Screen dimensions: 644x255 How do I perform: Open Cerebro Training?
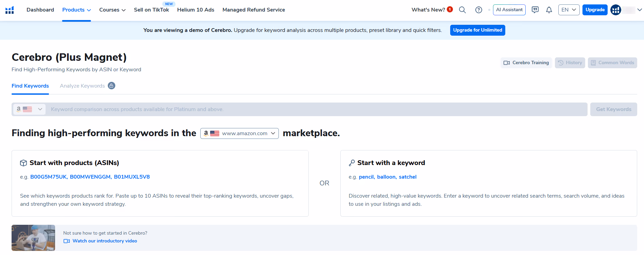coord(526,63)
